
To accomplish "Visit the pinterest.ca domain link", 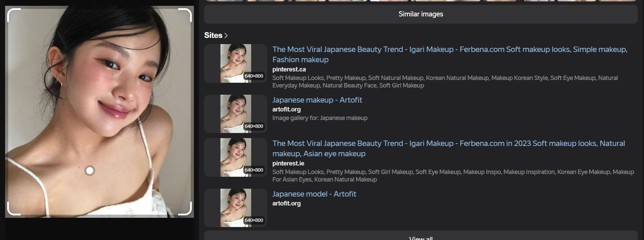I will point(289,69).
